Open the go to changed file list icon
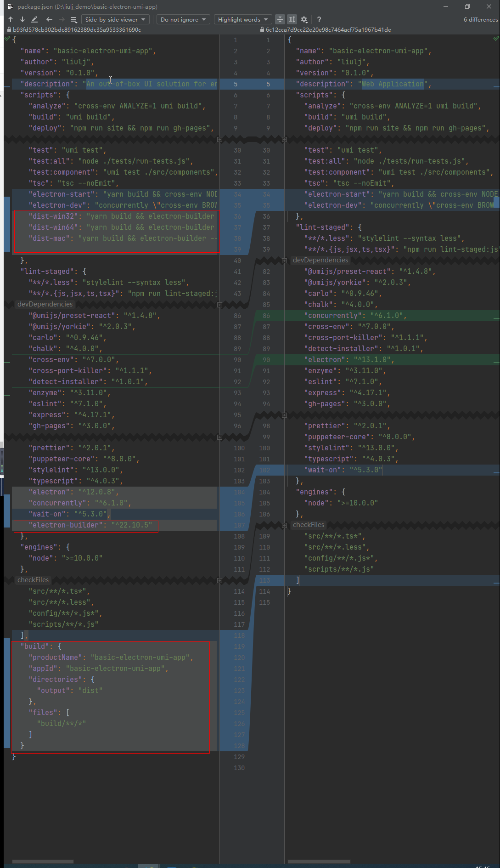 pos(73,19)
